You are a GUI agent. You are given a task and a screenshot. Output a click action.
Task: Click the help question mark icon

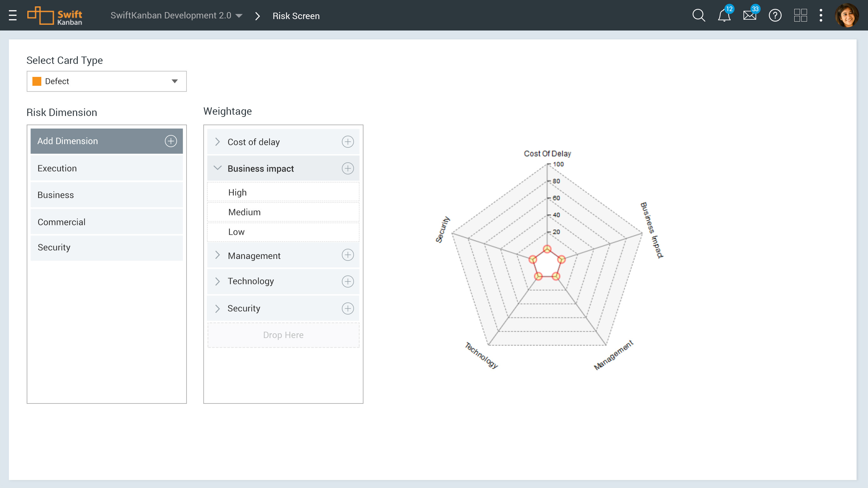click(x=775, y=16)
